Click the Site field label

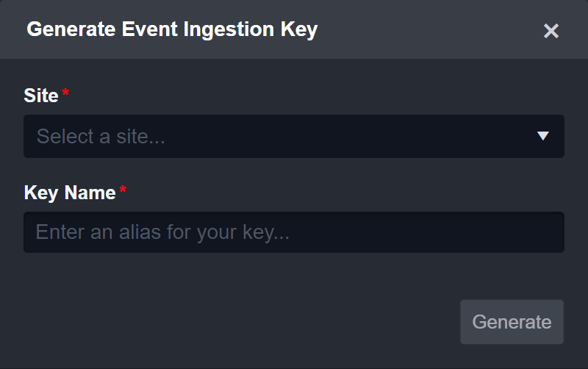coord(41,95)
